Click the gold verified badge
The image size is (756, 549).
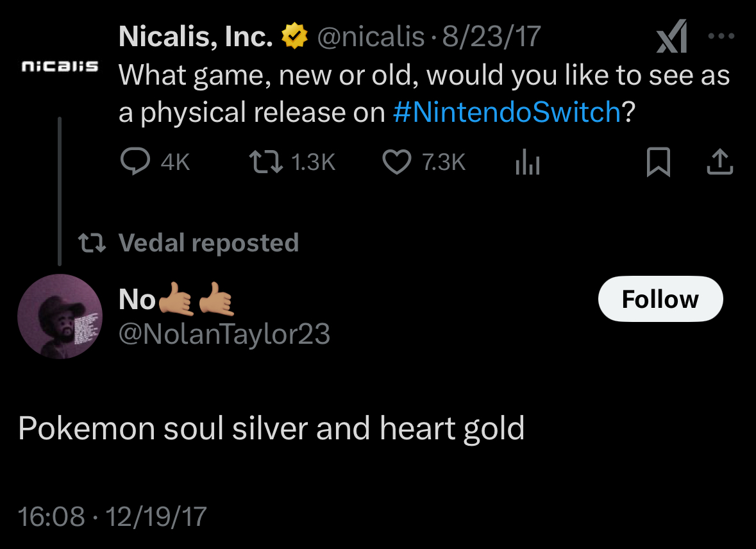point(295,38)
